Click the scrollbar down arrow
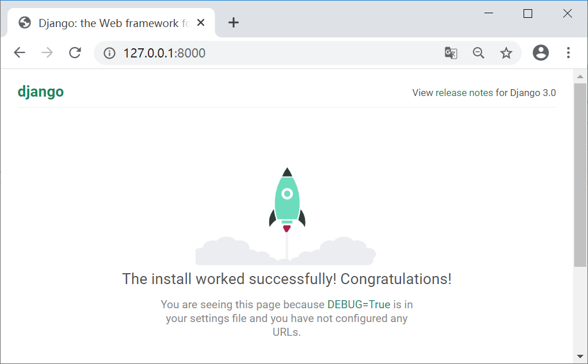The image size is (588, 364). pos(580,357)
